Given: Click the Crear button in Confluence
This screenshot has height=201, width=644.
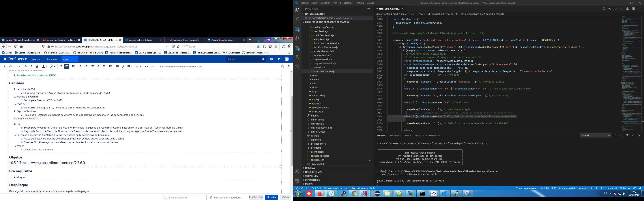Looking at the screenshot, I should point(66,59).
